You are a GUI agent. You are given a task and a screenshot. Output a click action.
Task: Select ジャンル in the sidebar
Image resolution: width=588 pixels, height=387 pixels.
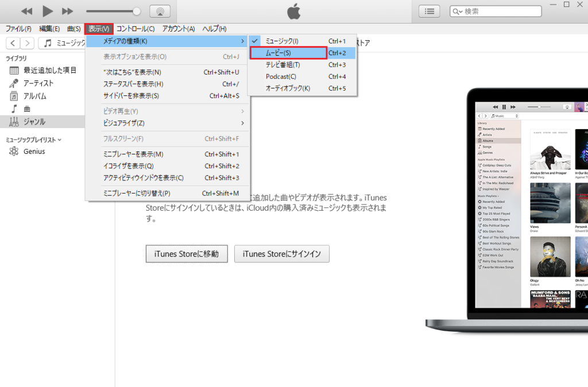pyautogui.click(x=42, y=122)
